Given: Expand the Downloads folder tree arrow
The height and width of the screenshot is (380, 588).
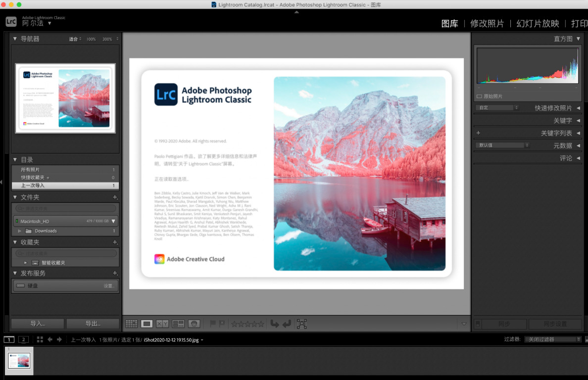Looking at the screenshot, I should [x=19, y=231].
